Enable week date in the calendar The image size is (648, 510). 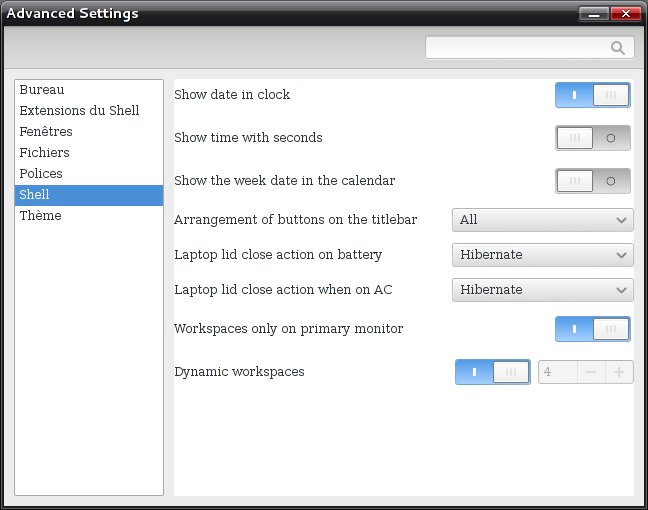593,181
